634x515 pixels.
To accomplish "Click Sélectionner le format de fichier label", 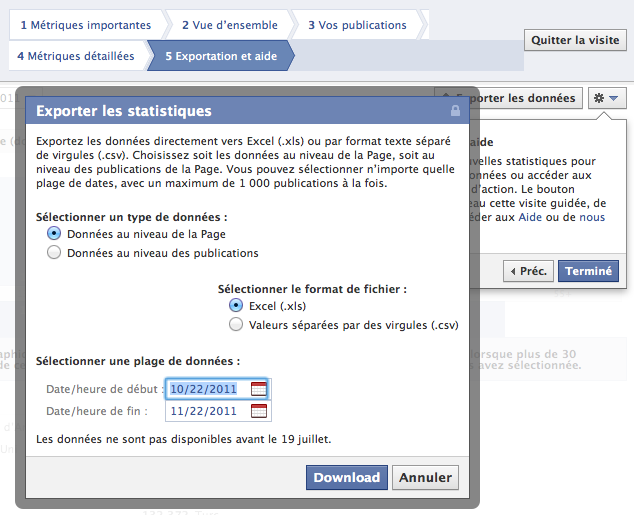I will 312,289.
